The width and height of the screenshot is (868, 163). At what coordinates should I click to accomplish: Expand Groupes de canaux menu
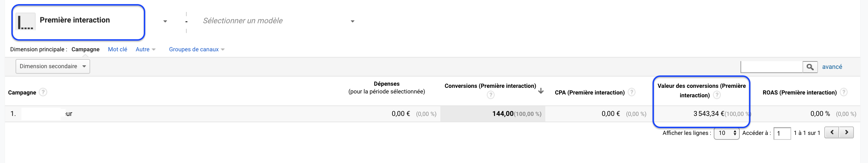(197, 50)
